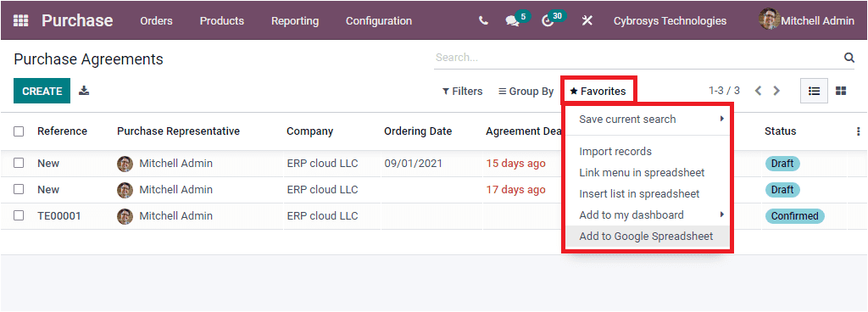Open Cybrosys Technologies company switcher
This screenshot has width=868, height=312.
point(670,21)
